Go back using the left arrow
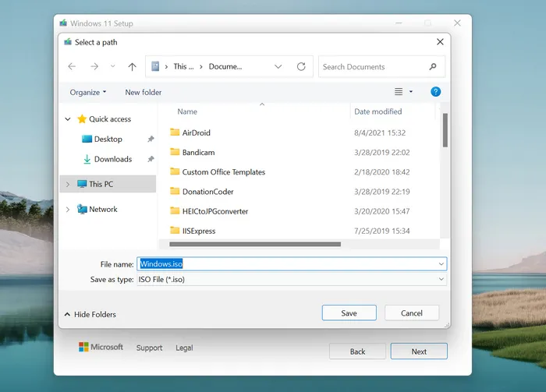This screenshot has width=546, height=392. click(x=72, y=66)
